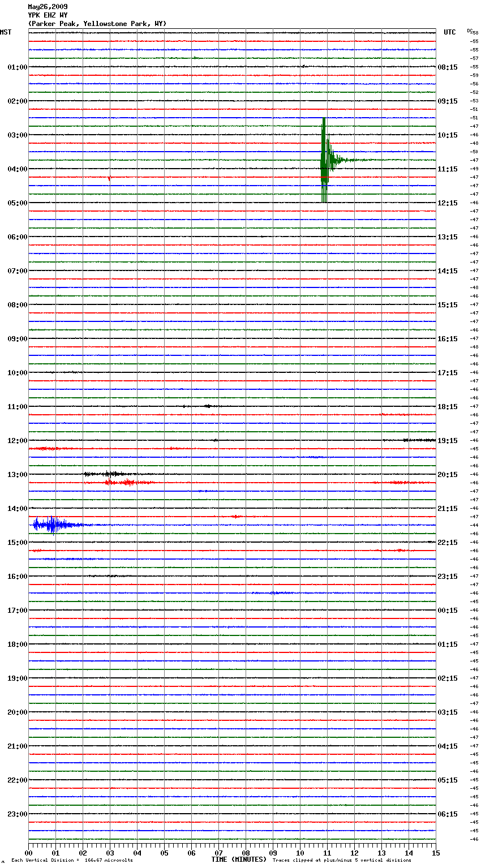Click the 16:15 UTC time label
Image resolution: width=481 pixels, height=868 pixels.
(x=448, y=339)
